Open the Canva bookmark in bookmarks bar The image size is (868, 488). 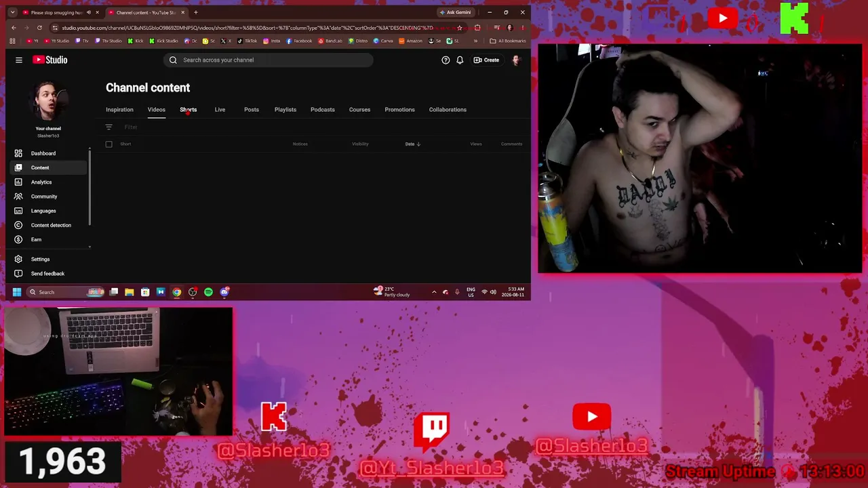point(383,41)
